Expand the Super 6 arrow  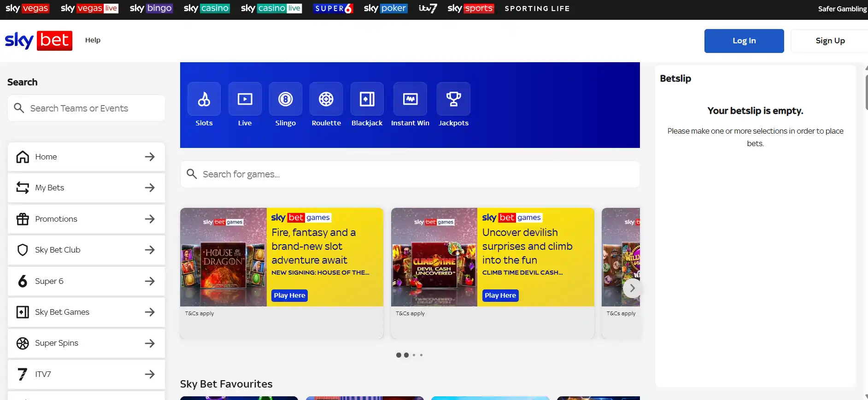[x=150, y=281]
